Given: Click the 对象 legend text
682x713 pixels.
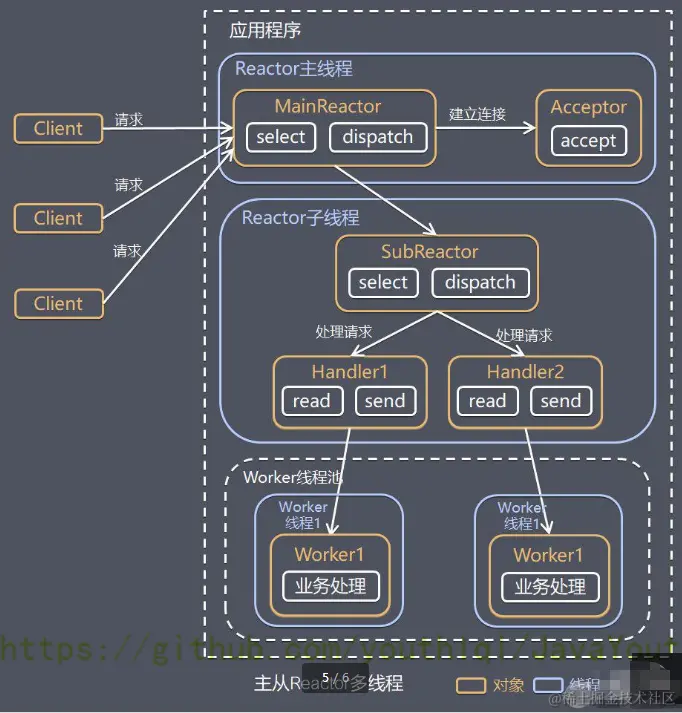Looking at the screenshot, I should click(x=508, y=685).
